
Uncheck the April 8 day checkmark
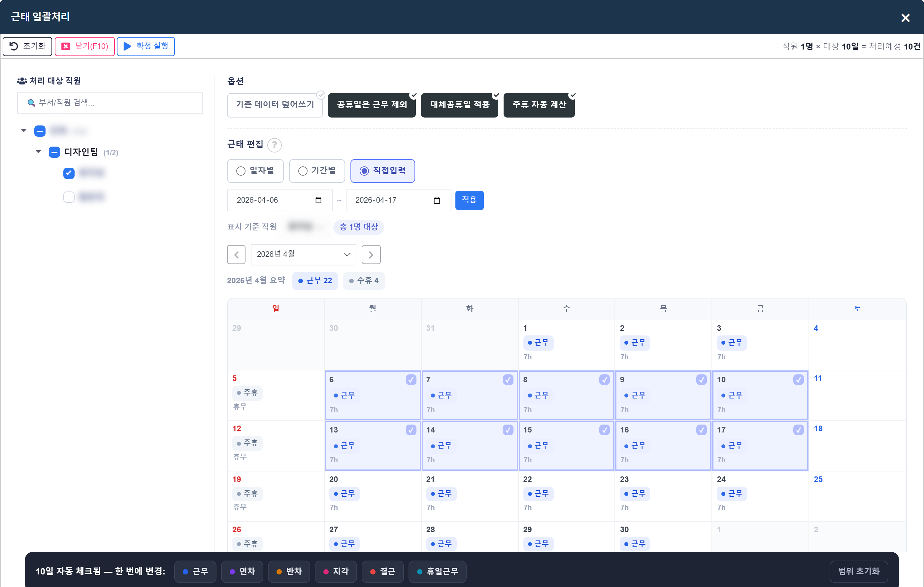tap(604, 380)
